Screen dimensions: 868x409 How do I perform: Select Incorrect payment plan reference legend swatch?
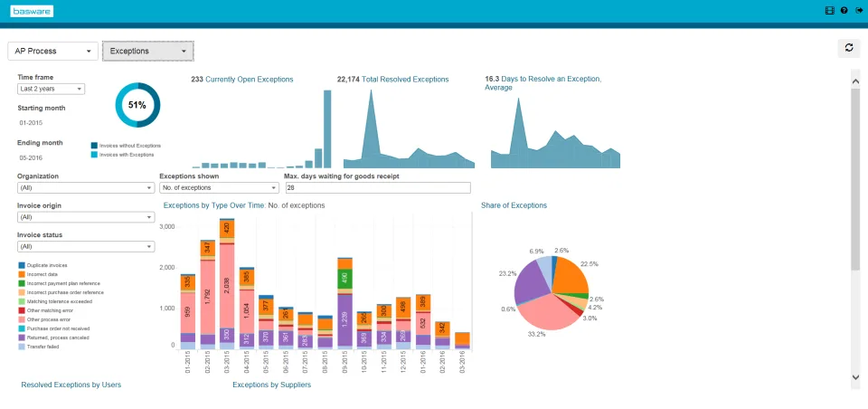22,283
